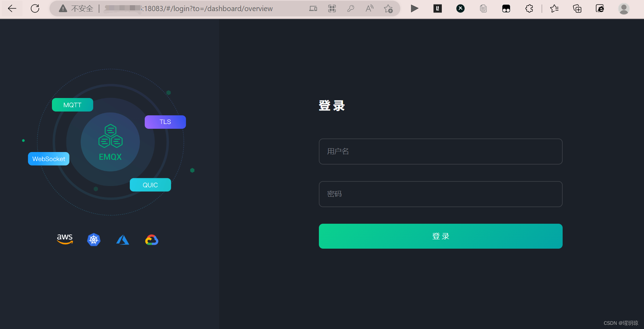Click the password input field
This screenshot has height=329, width=644.
click(440, 194)
